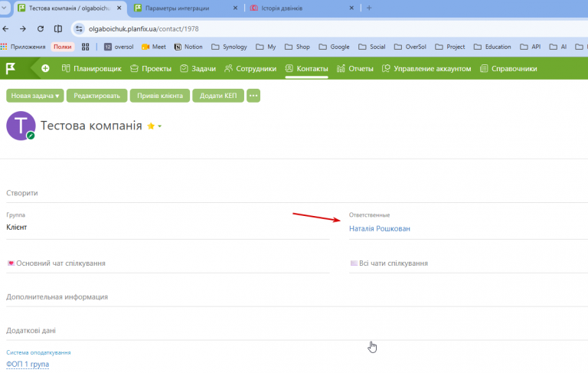Open the Полки bookmark
Viewport: 588px width, 373px height.
(62, 47)
